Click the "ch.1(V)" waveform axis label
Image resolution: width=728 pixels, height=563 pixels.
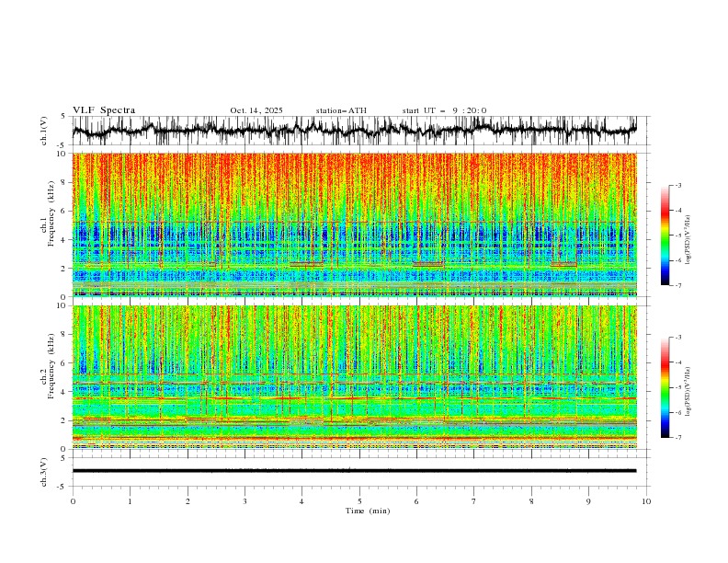click(44, 131)
